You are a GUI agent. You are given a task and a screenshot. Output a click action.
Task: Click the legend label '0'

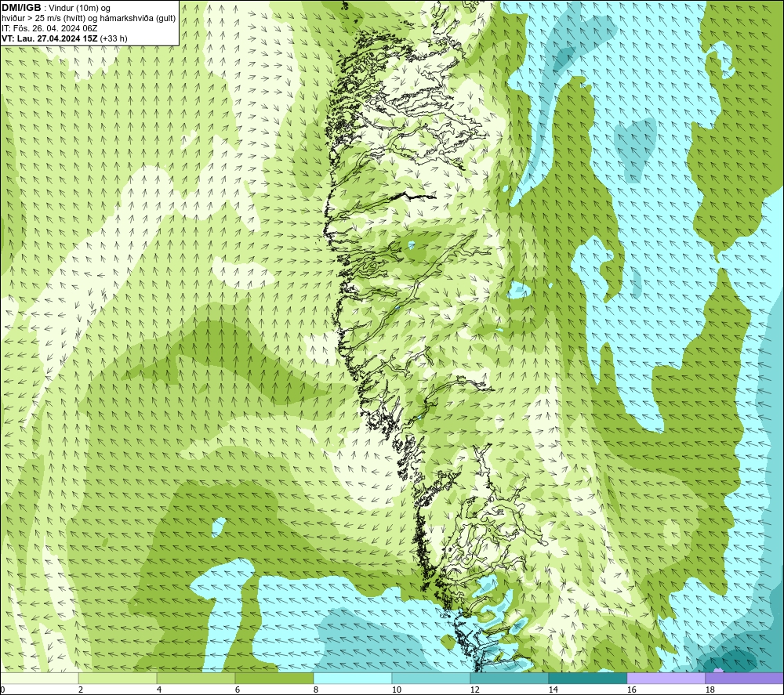(2, 690)
